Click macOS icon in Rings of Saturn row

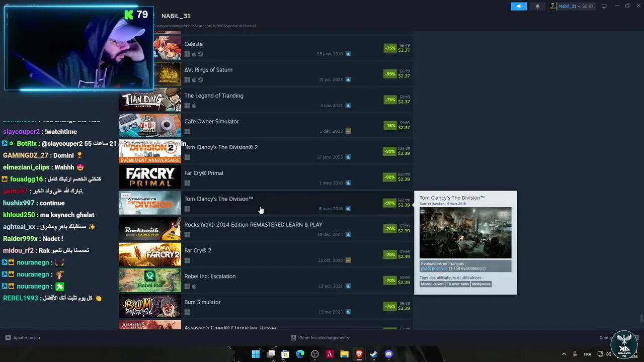click(194, 80)
